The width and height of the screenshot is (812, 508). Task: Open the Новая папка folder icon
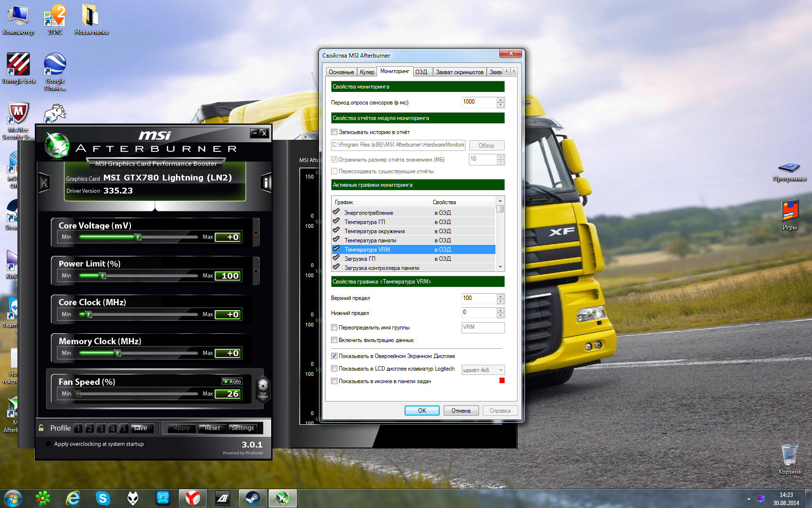point(91,20)
